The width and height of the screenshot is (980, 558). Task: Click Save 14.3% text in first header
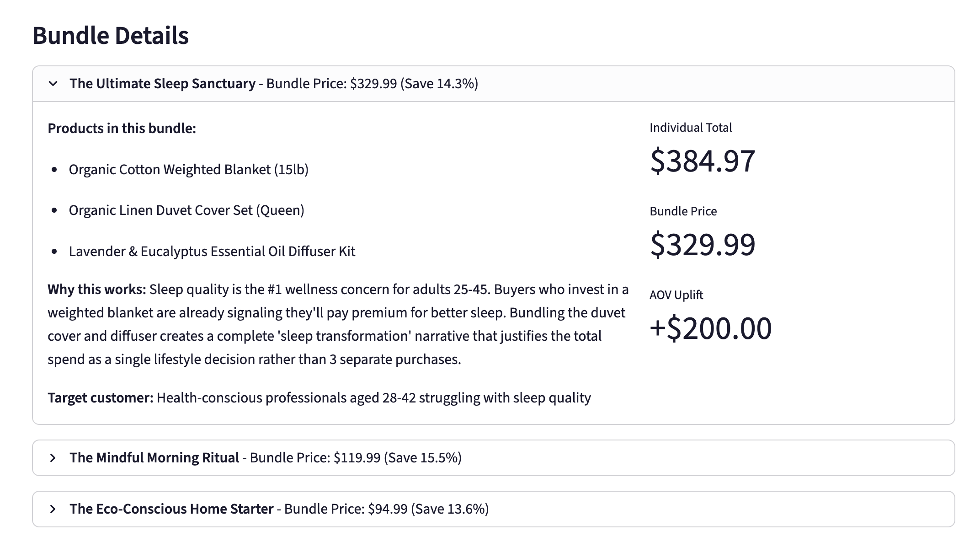(x=439, y=84)
